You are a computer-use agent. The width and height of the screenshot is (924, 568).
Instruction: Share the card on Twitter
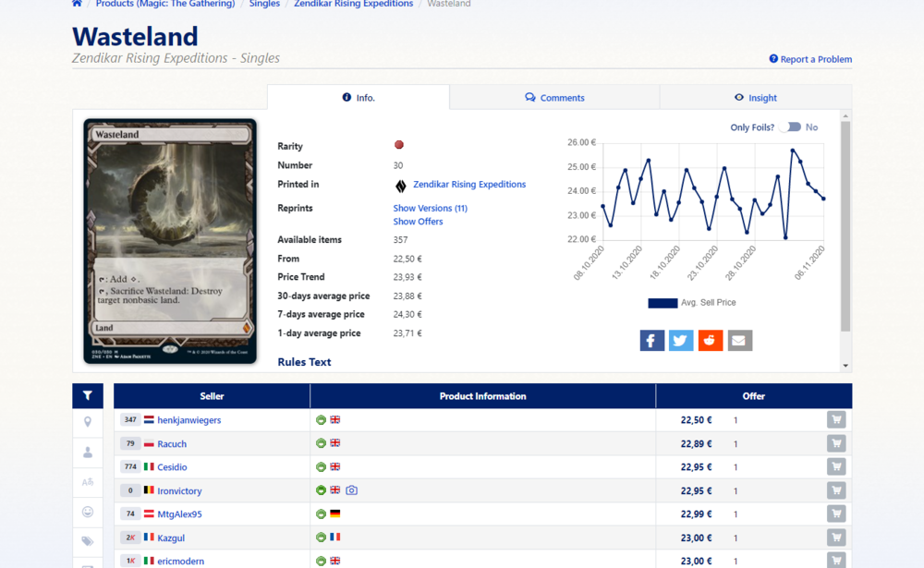point(681,341)
